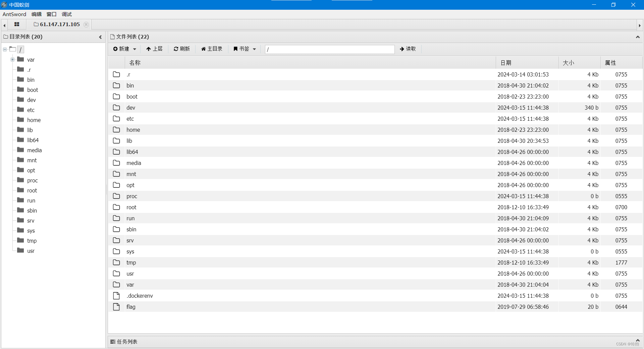Click the boot folder icon in the file list

116,97
